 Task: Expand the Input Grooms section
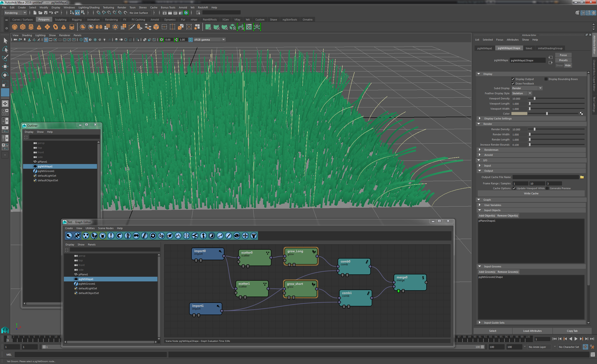pos(479,266)
